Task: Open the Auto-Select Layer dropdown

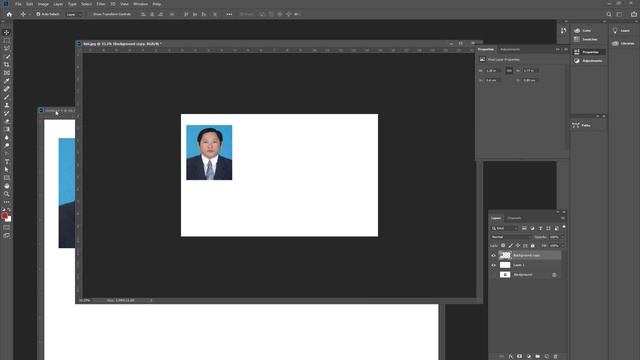Action: coord(74,14)
